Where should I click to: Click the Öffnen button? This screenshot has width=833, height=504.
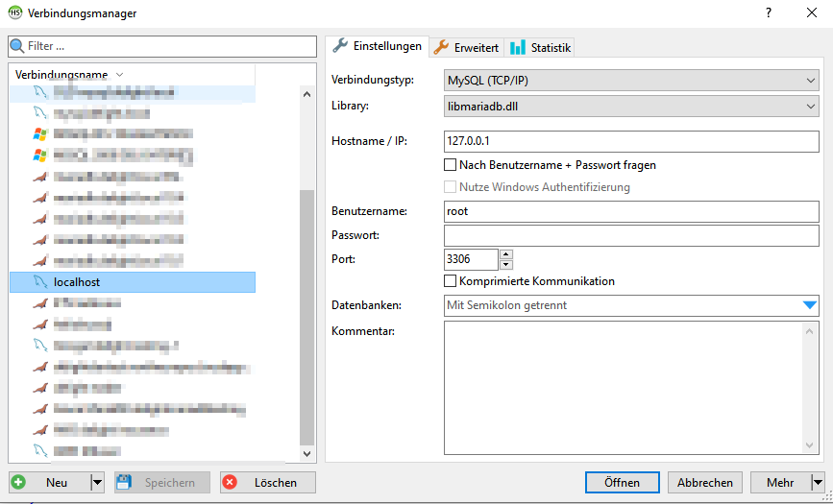point(623,483)
